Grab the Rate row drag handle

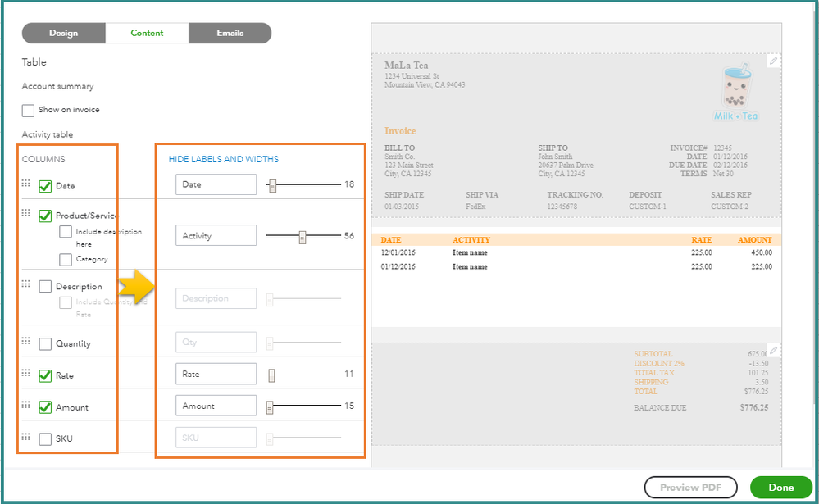click(x=25, y=372)
